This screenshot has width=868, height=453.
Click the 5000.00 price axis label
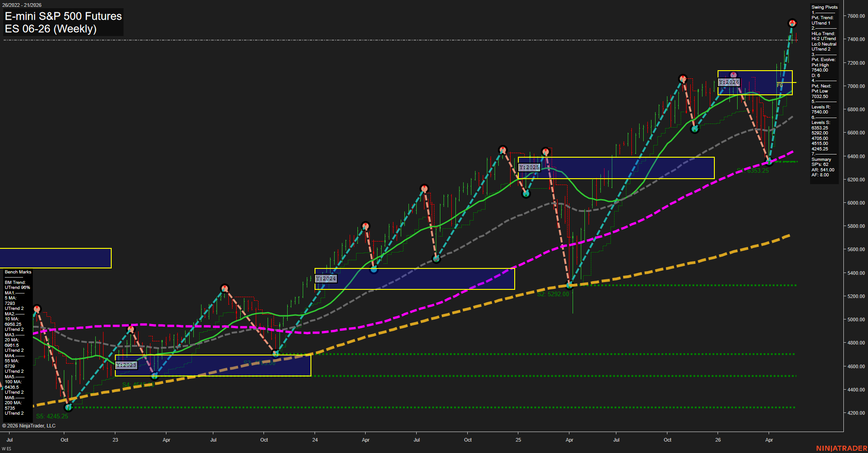tap(856, 319)
